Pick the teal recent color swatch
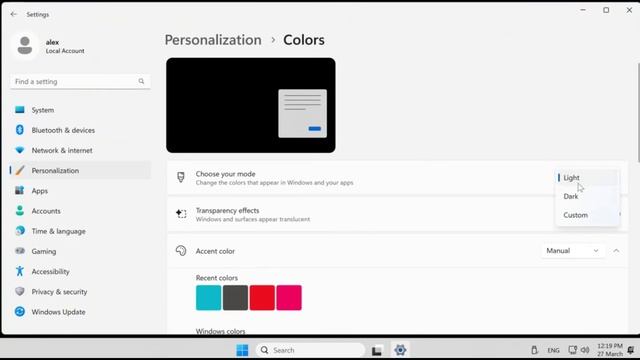The height and width of the screenshot is (360, 640). pos(209,298)
